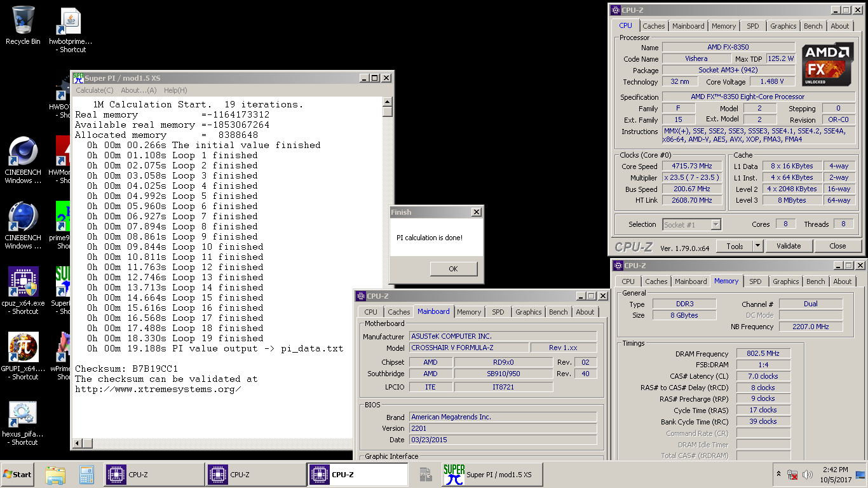Click the BIOS version 2201 field

coord(503,428)
